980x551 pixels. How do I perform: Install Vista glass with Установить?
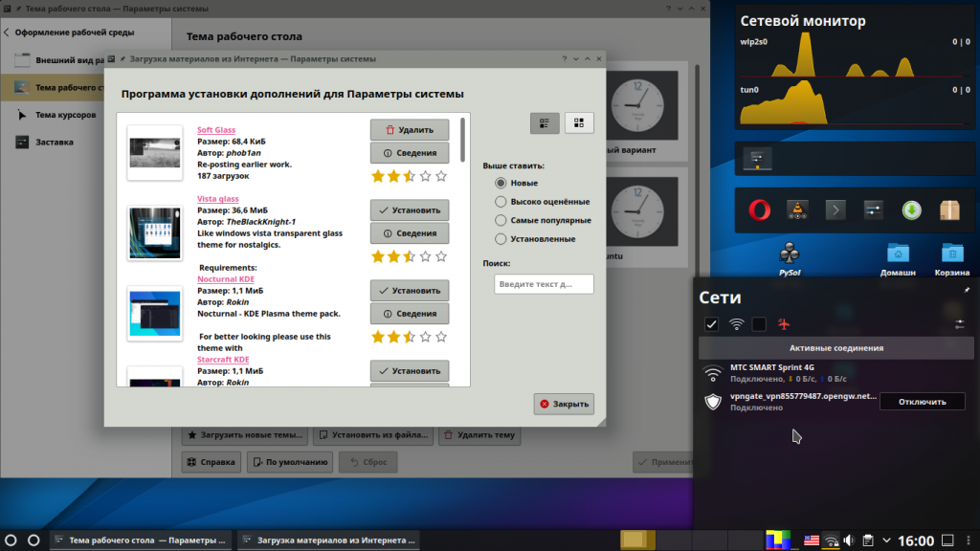click(x=410, y=210)
